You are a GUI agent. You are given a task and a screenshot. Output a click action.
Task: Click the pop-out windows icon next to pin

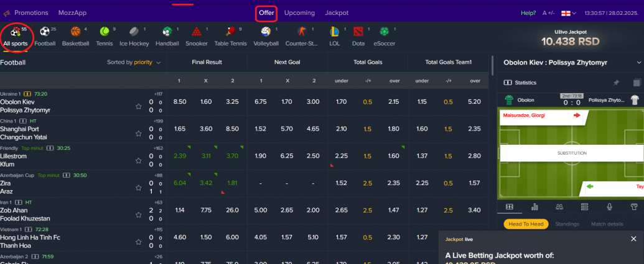pos(637,83)
